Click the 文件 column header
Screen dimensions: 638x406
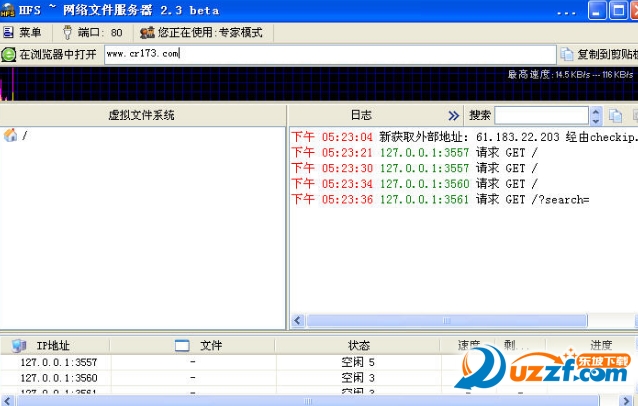coord(210,345)
